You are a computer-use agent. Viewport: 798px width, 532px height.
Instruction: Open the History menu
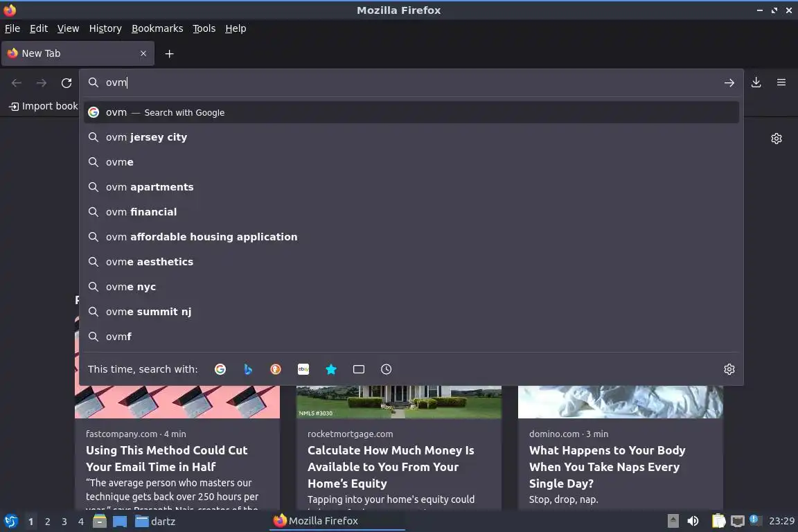105,28
